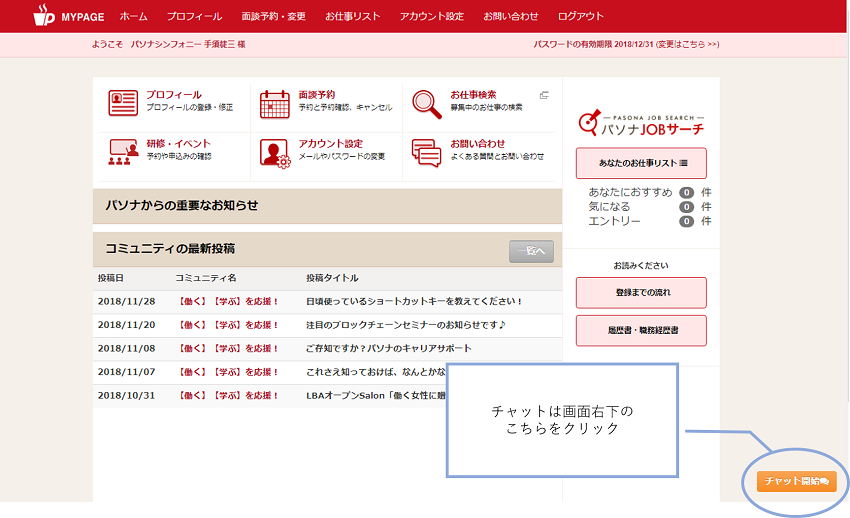Click the パソナからの重要なお知らせ heading
Screen dimensions: 850x518
click(x=182, y=205)
